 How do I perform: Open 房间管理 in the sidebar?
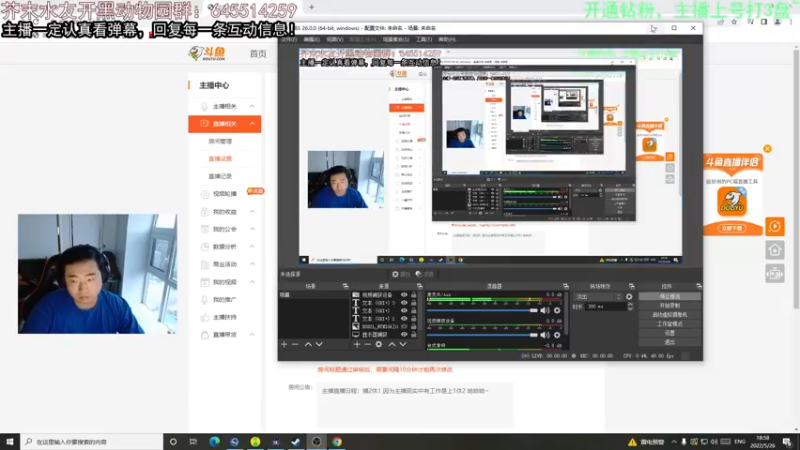(x=220, y=141)
